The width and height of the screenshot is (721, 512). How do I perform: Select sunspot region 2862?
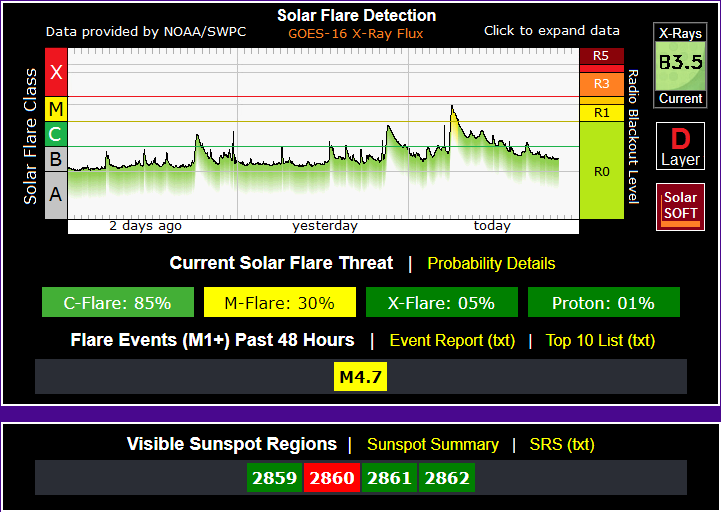446,478
